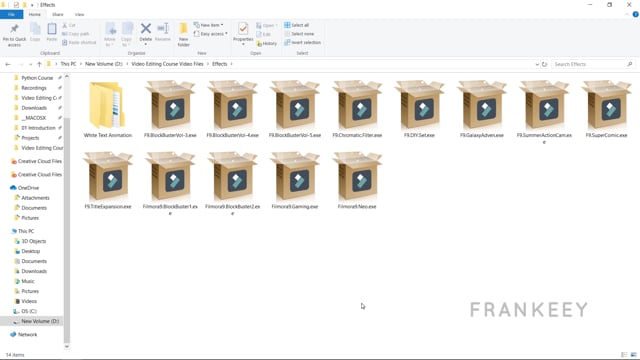
Task: Click the Delete ribbon button
Action: 146,32
